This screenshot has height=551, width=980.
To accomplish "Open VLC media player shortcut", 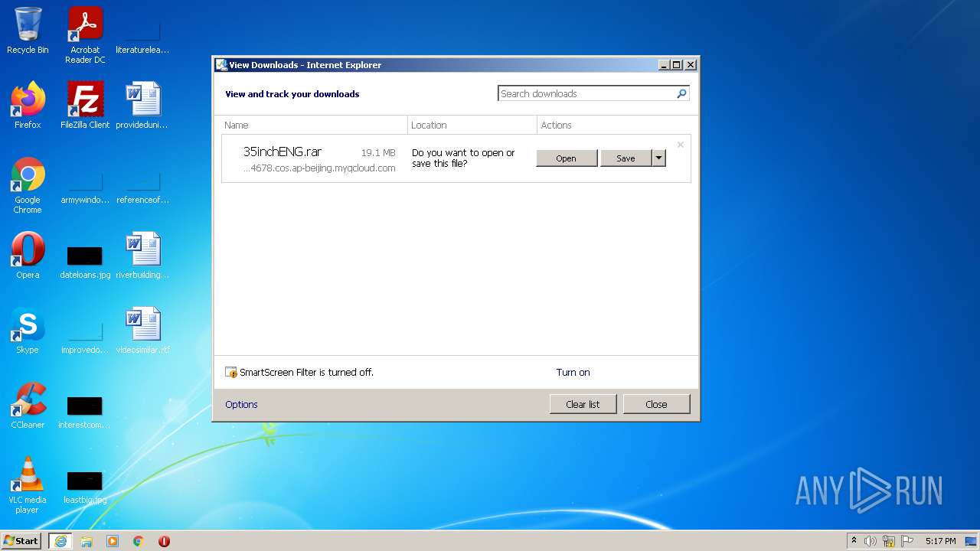I will (28, 485).
